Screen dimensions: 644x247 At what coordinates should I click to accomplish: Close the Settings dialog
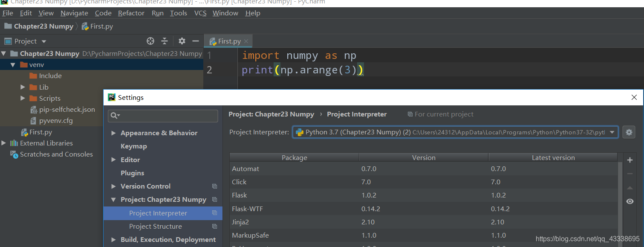634,98
